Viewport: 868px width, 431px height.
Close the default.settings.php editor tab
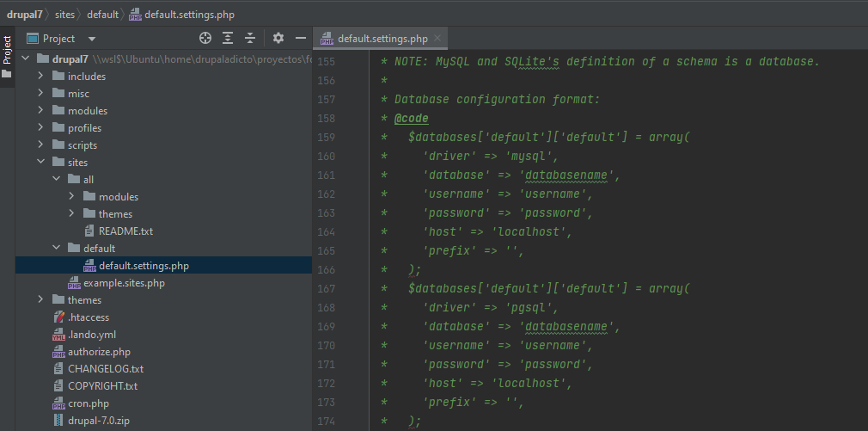[x=437, y=38]
